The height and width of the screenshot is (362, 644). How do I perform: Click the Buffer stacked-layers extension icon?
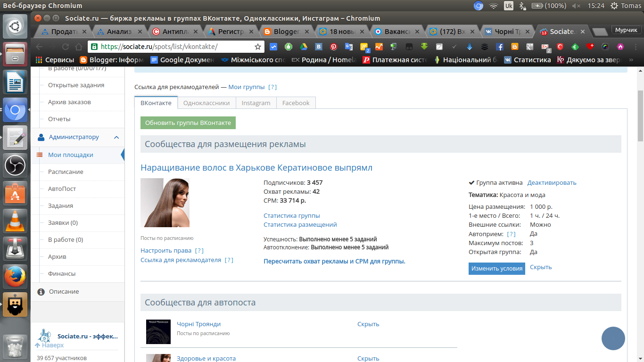[x=485, y=47]
